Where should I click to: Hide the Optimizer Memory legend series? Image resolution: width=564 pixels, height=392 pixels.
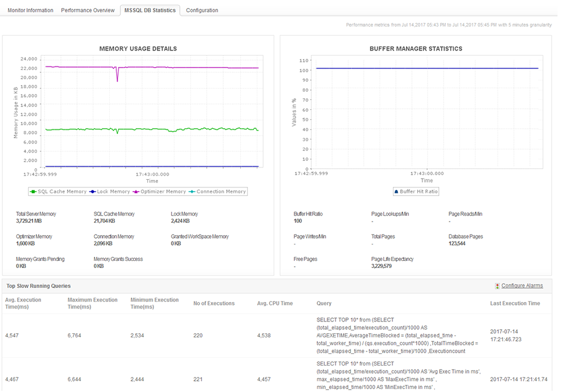point(163,192)
